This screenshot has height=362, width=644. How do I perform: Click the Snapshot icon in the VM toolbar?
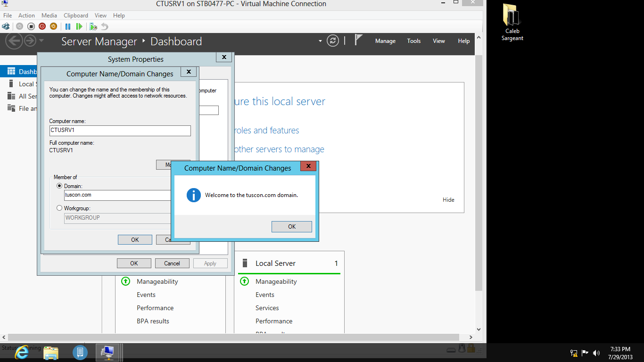[93, 26]
